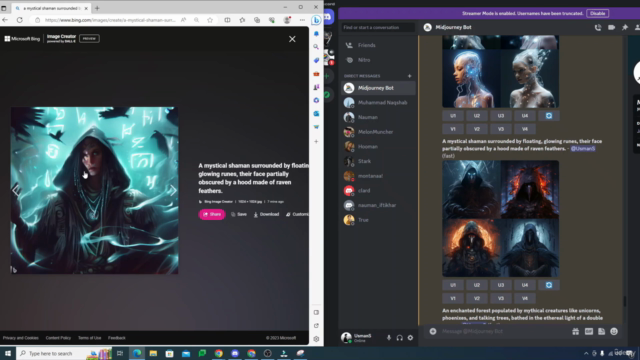Upscale image one with U1 under shaman grid
This screenshot has width=640, height=360.
453,285
